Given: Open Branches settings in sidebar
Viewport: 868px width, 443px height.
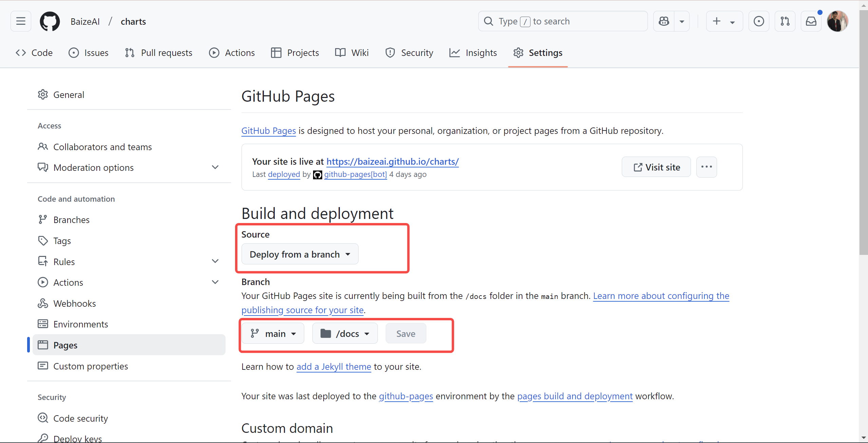Looking at the screenshot, I should click(129, 220).
